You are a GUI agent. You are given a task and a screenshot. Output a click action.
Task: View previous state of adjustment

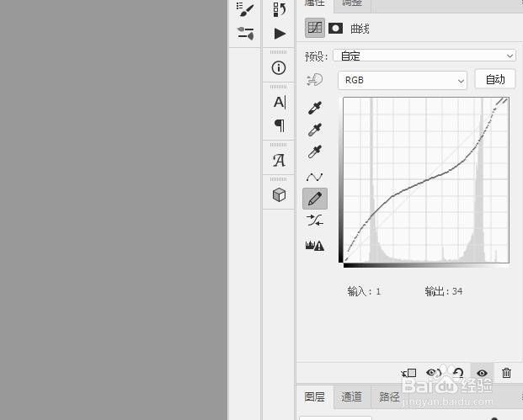434,373
